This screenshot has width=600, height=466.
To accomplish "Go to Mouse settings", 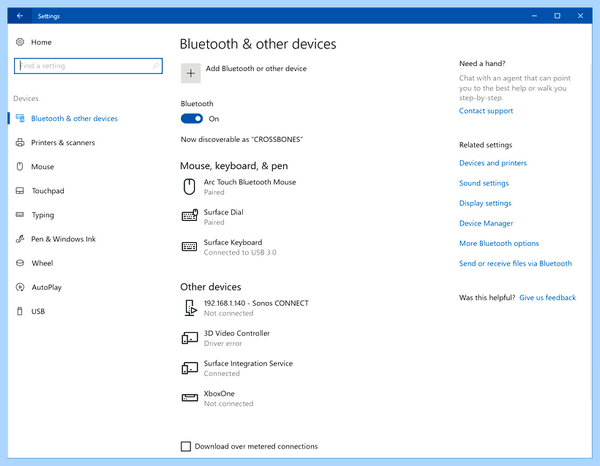I will (x=42, y=167).
